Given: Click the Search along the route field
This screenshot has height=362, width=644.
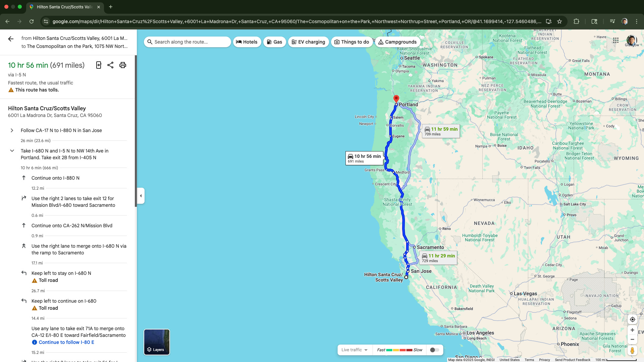Looking at the screenshot, I should (188, 42).
